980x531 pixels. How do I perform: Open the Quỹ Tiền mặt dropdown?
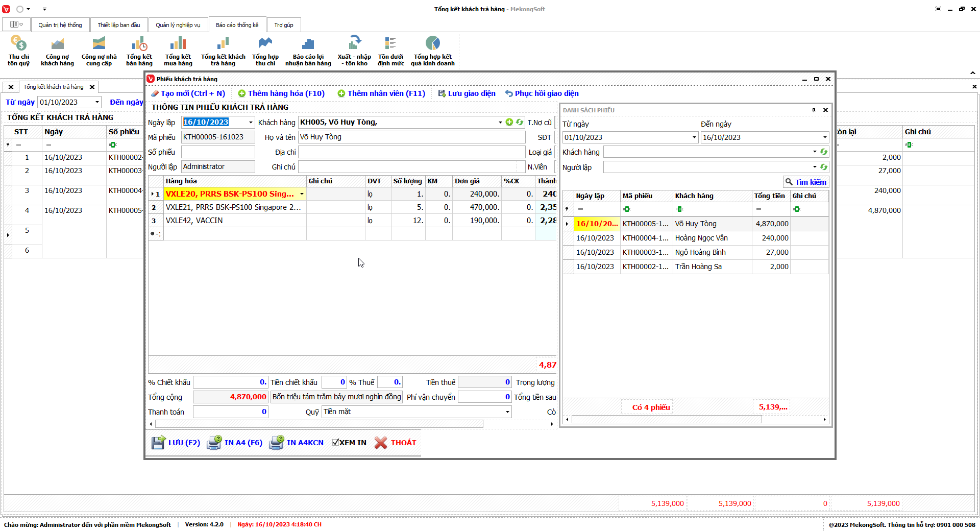point(507,412)
